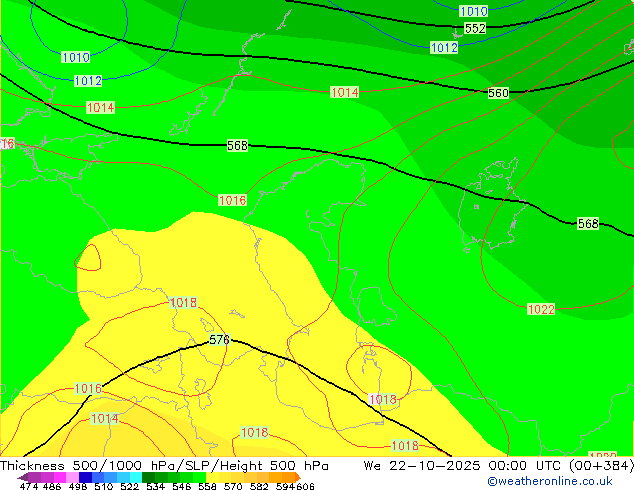634x490 pixels.
Task: Click the 552 height contour label
Action: pyautogui.click(x=475, y=28)
